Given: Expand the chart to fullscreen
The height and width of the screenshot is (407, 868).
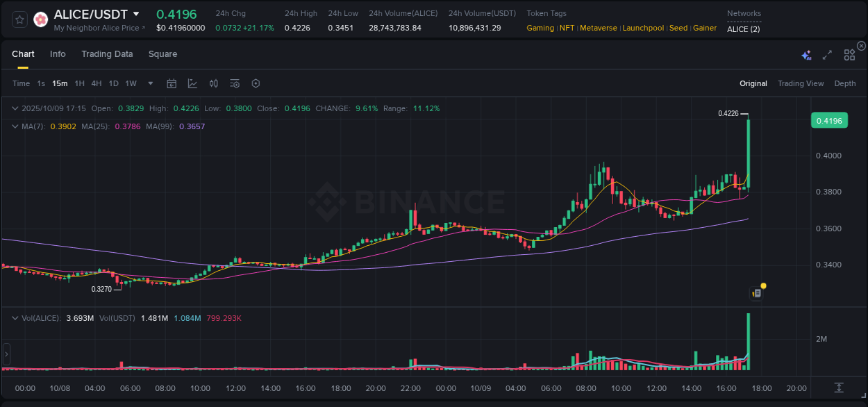Looking at the screenshot, I should pos(827,54).
